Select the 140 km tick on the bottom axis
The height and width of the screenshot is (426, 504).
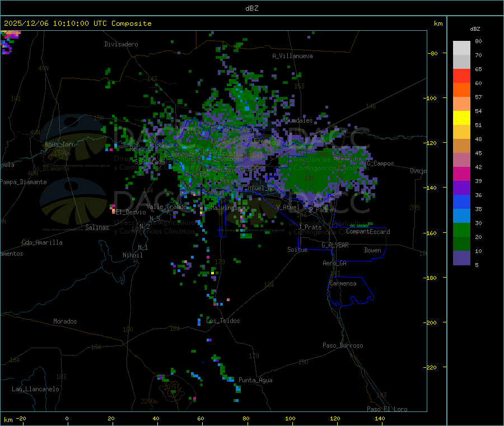point(380,418)
